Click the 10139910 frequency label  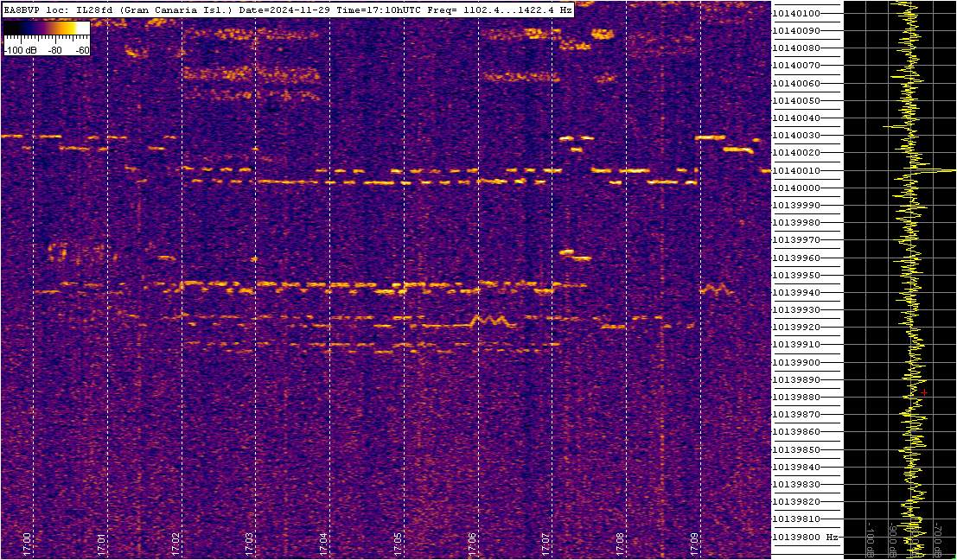tap(796, 345)
